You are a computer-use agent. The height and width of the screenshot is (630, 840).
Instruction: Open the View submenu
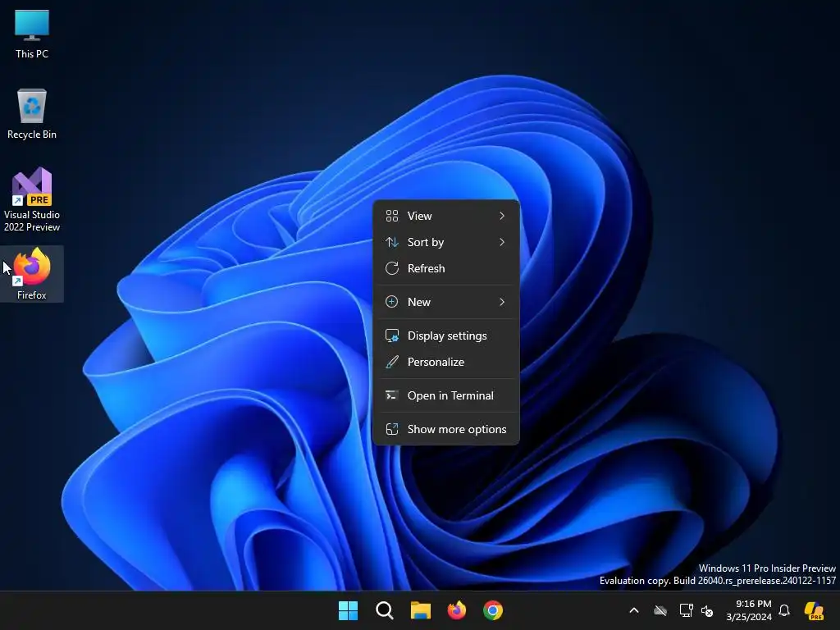click(445, 216)
